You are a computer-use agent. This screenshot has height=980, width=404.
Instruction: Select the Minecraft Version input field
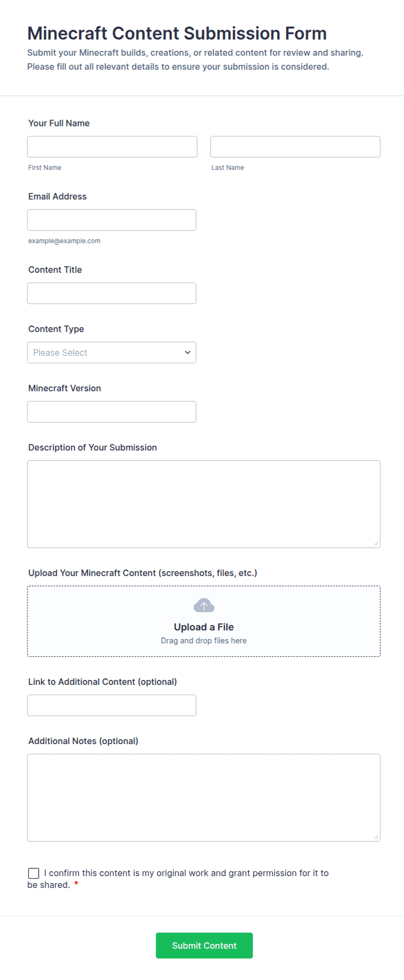tap(112, 412)
